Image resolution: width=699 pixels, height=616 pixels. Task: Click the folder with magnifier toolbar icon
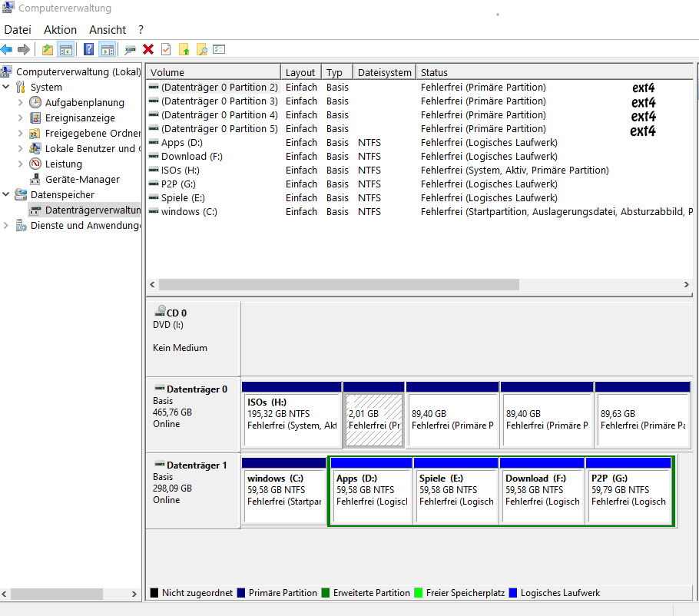pos(202,49)
